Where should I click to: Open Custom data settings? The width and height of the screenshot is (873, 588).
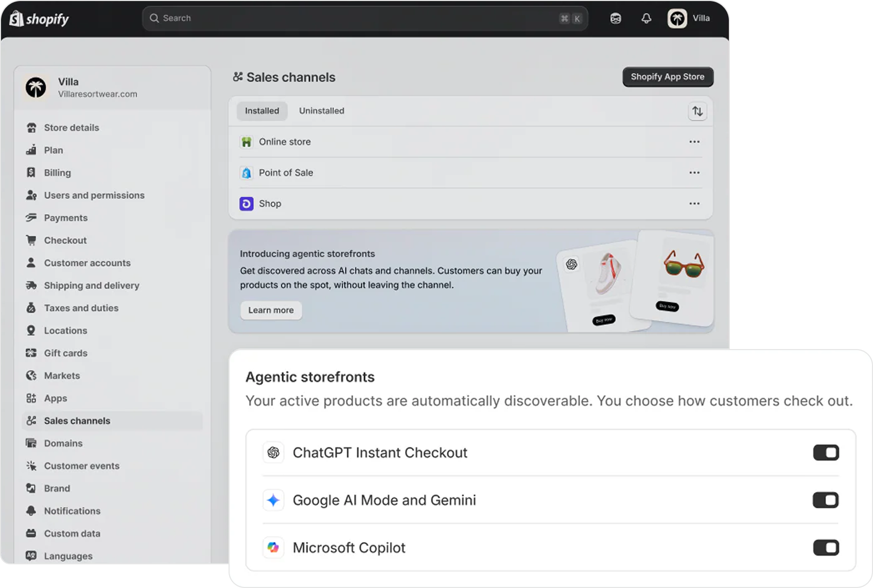[113, 533]
